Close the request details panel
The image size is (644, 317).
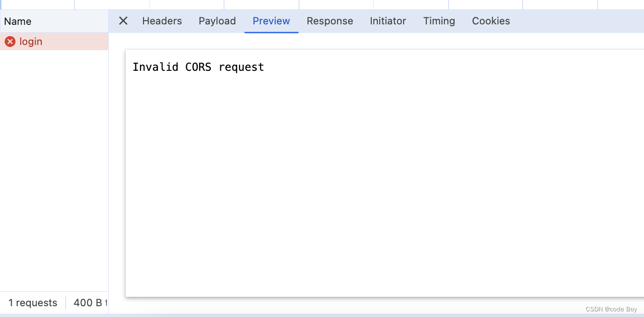123,21
